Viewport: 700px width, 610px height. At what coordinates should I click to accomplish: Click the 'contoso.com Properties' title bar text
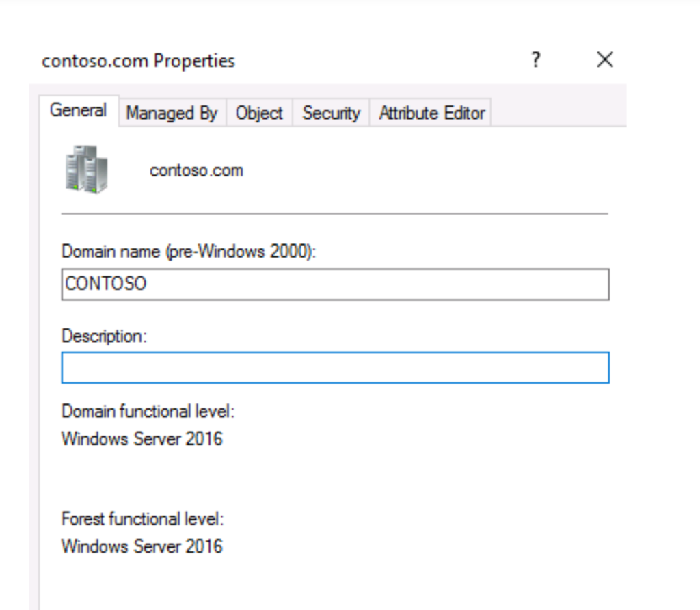click(139, 61)
